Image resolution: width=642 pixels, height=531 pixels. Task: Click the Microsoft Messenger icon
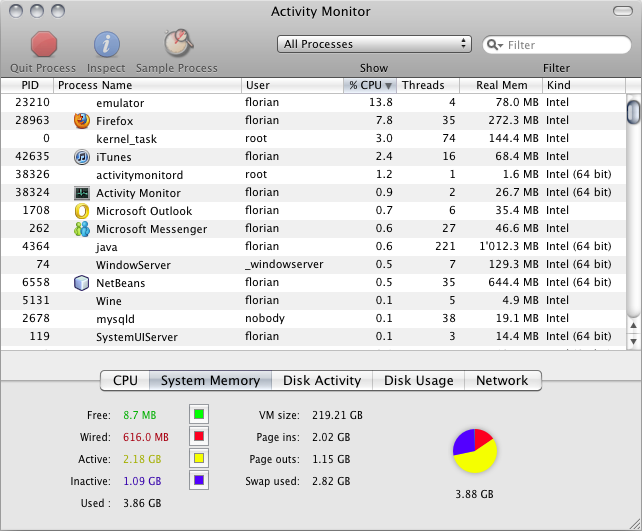point(82,229)
